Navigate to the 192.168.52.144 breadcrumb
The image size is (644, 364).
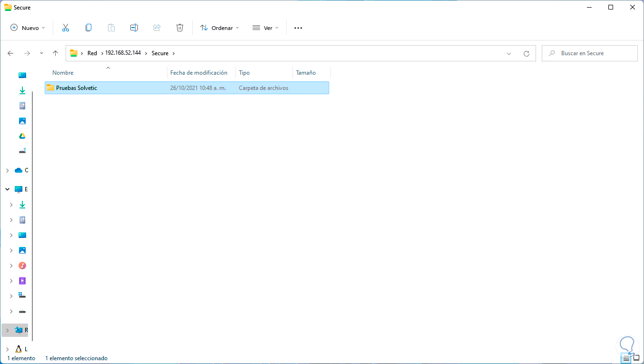(123, 53)
